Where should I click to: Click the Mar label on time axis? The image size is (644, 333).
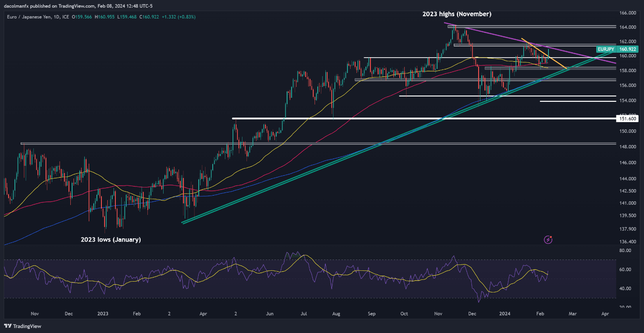click(x=573, y=313)
